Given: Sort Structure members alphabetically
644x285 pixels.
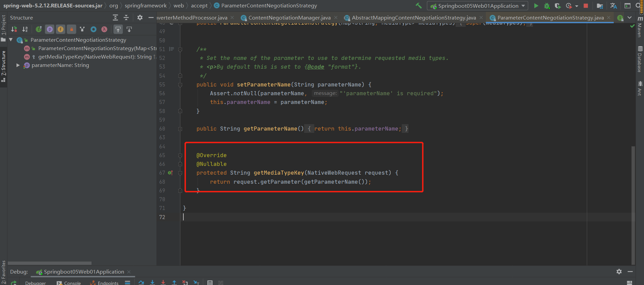Looking at the screenshot, I should pos(25,29).
